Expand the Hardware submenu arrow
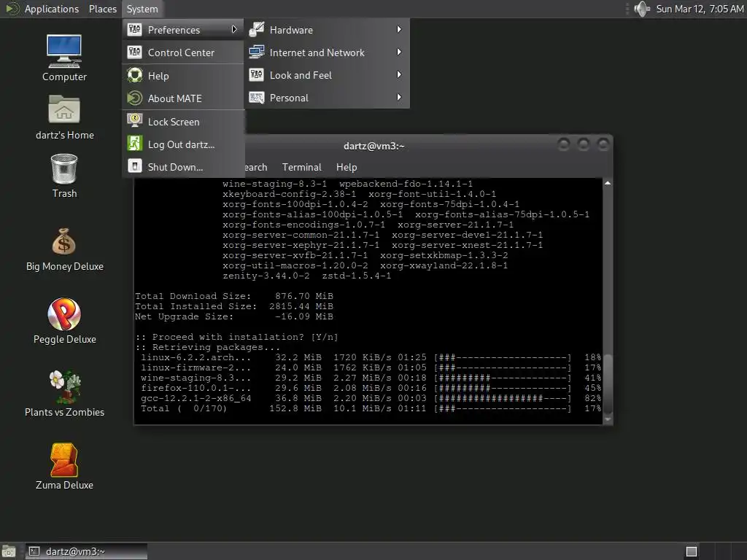The width and height of the screenshot is (747, 560). (x=399, y=29)
